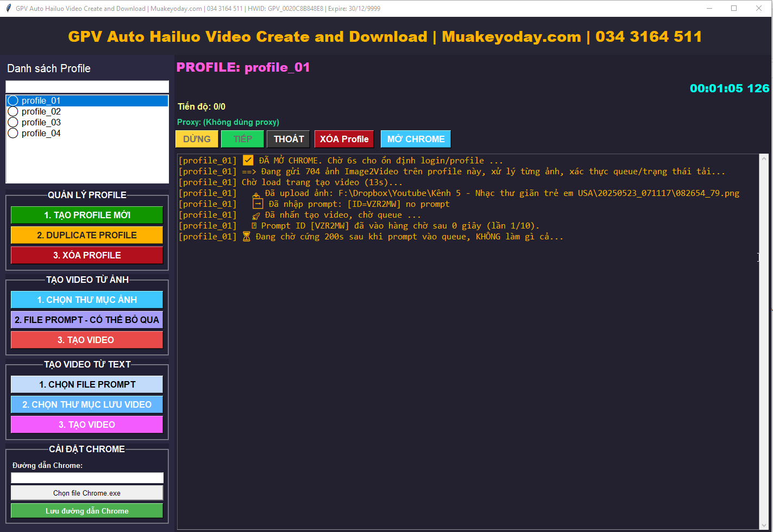Click 1. TẠO PROFILE MỚI button
Screen dimensions: 773x532
click(x=87, y=215)
